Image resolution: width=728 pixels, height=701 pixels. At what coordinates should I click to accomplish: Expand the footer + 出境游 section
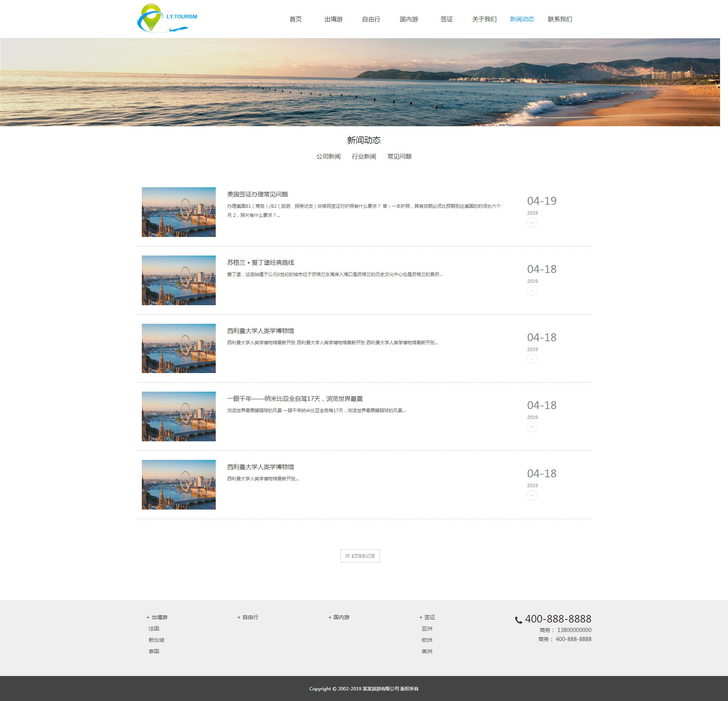coord(157,617)
